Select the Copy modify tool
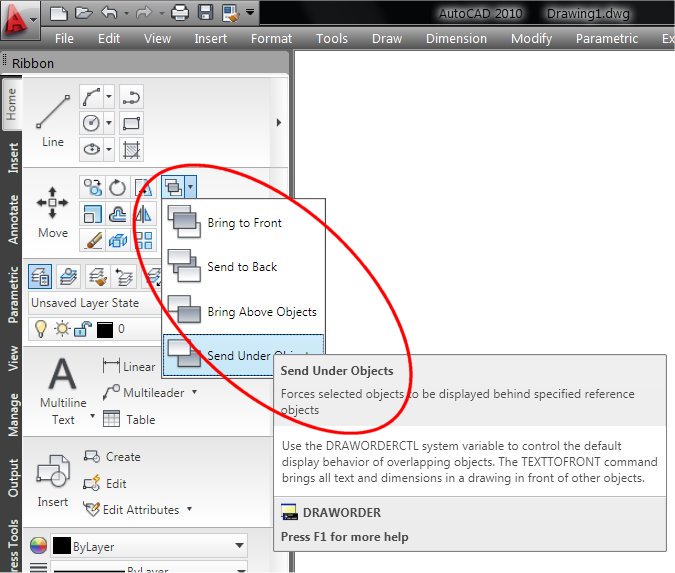 click(93, 188)
